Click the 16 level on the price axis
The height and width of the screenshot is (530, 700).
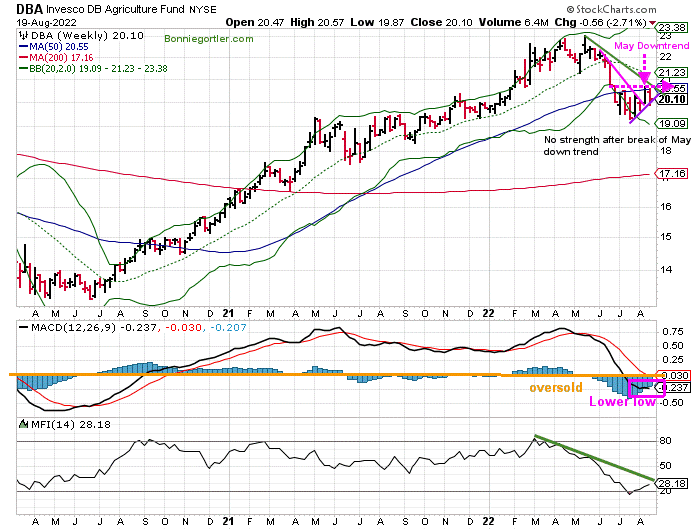(x=666, y=207)
